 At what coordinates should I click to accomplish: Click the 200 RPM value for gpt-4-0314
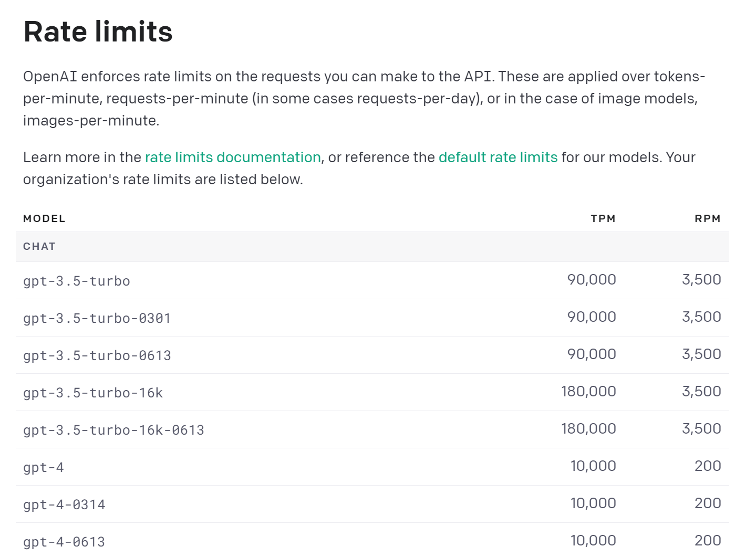point(708,503)
